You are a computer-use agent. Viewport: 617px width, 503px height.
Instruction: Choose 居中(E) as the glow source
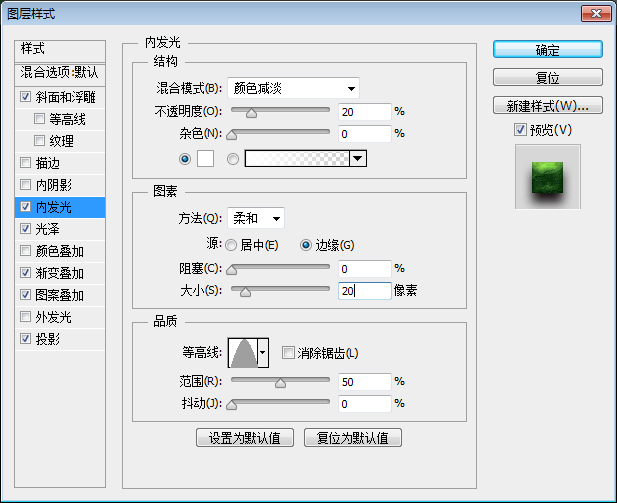pos(231,245)
